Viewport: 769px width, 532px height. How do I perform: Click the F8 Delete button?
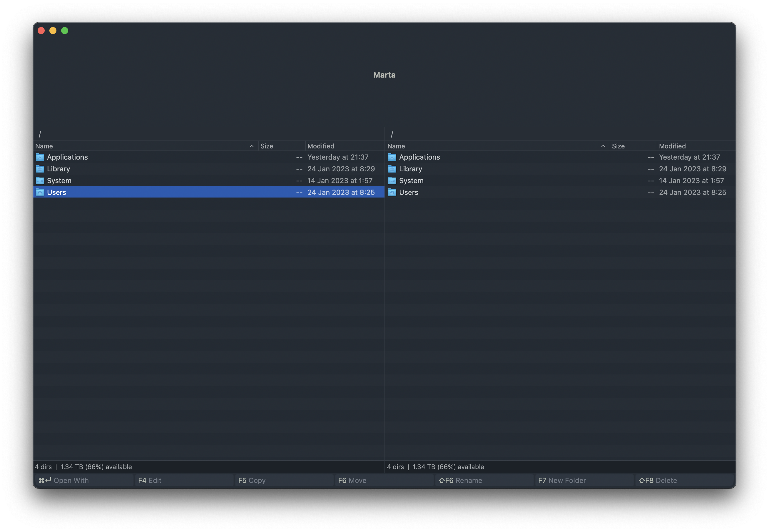coord(658,480)
